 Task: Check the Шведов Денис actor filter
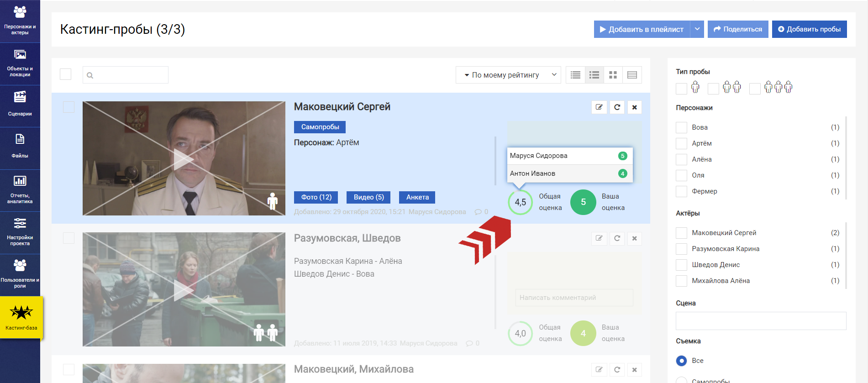point(681,265)
